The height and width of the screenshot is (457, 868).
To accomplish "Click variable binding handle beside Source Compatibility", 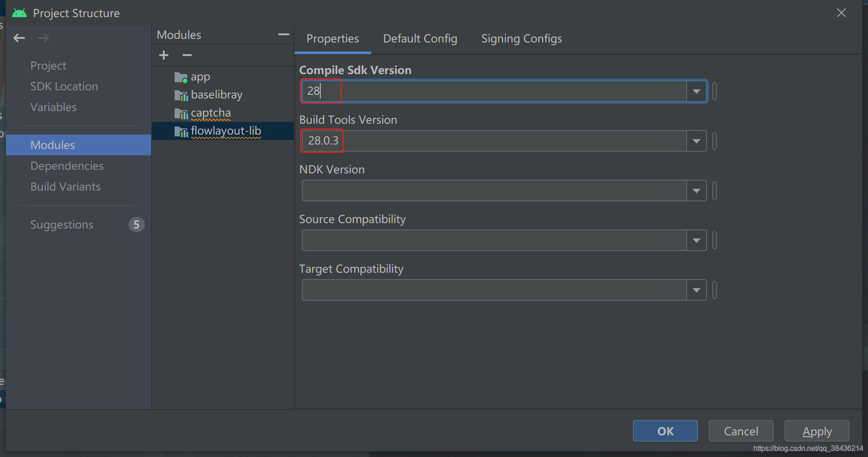I will 715,240.
